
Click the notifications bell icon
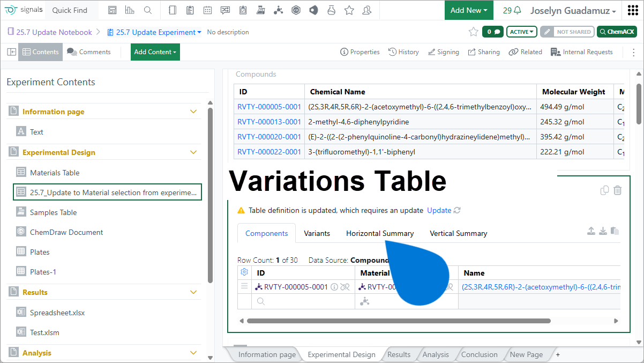click(x=517, y=10)
